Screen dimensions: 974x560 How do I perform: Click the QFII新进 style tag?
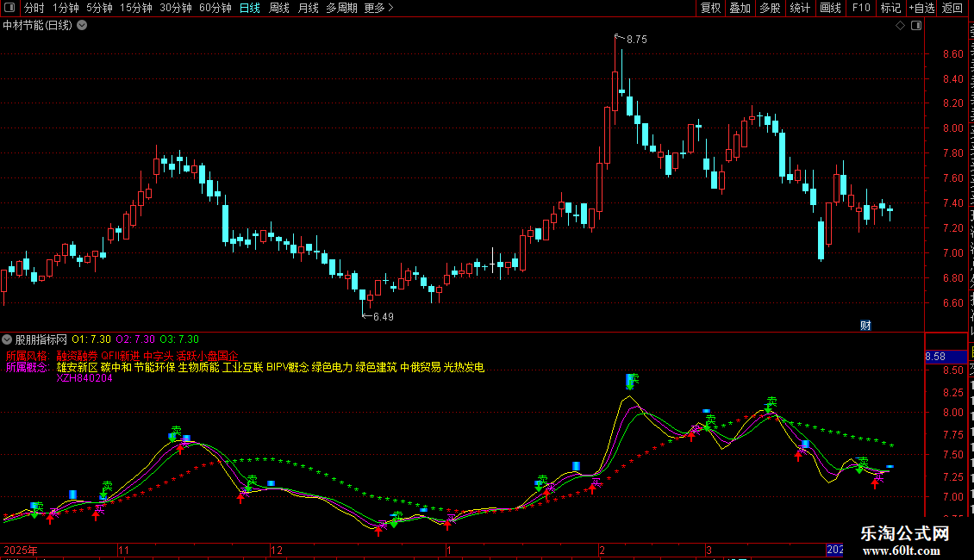coord(121,356)
